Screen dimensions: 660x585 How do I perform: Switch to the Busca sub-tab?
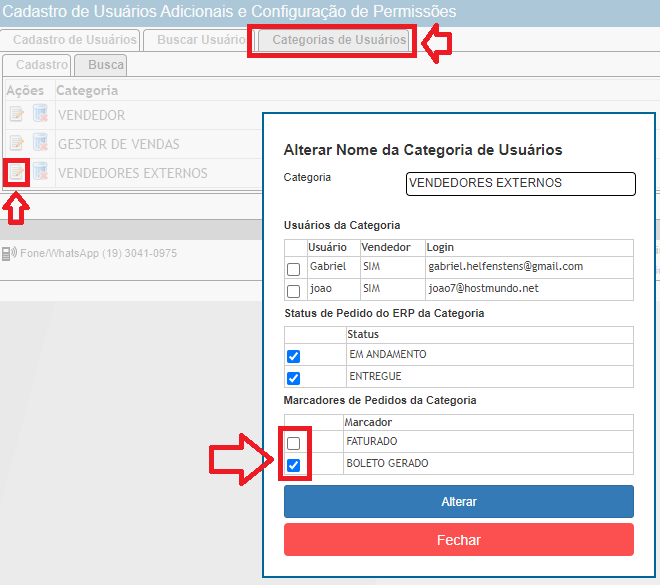coord(106,65)
